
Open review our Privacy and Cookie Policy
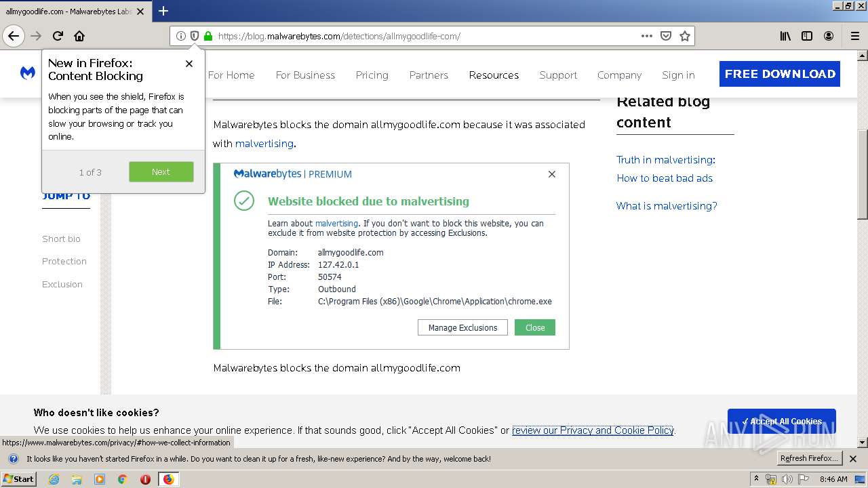point(593,430)
